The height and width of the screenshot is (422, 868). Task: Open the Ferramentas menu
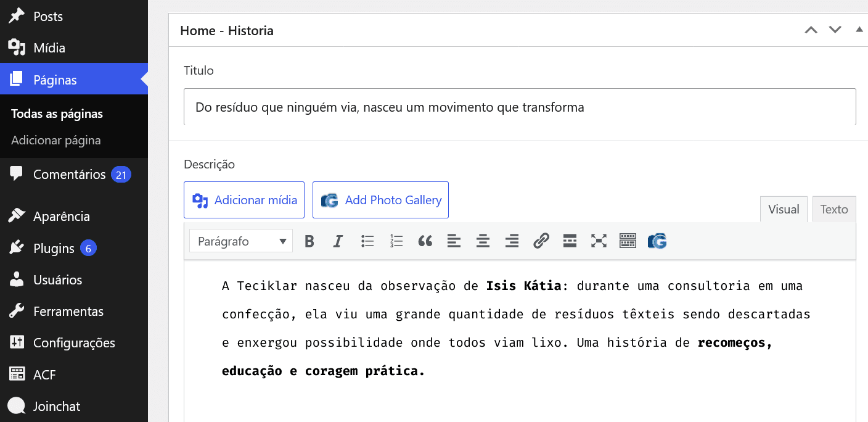coord(74,312)
